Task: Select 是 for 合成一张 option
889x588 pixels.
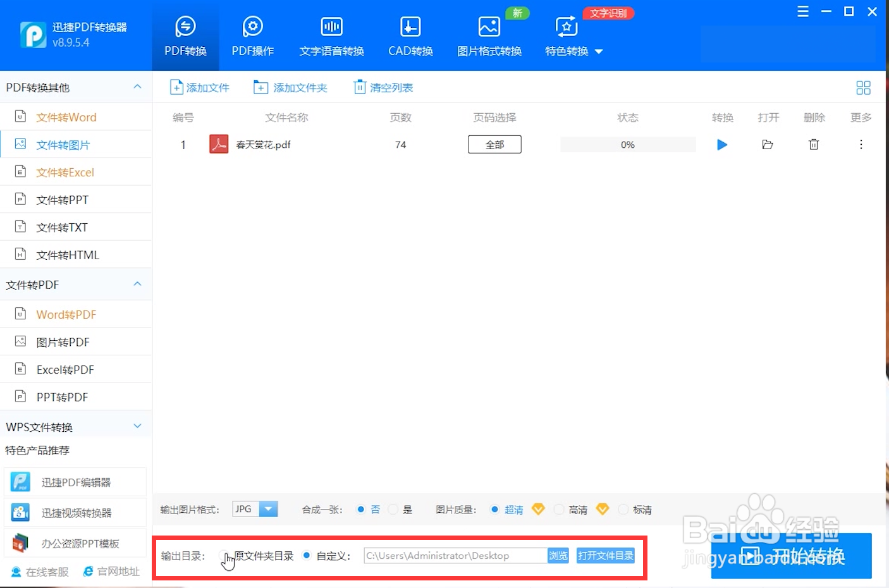Action: point(393,508)
